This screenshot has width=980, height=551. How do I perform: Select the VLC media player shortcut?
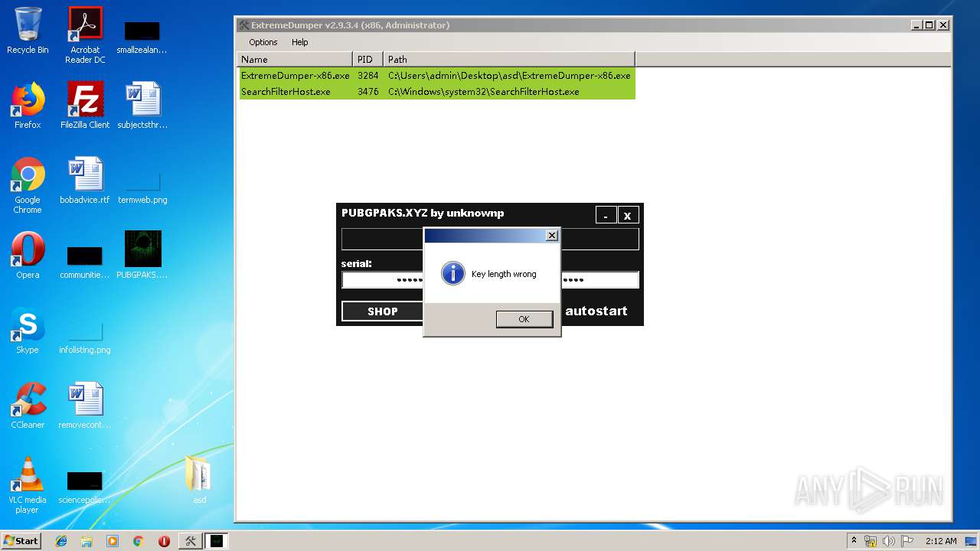pyautogui.click(x=28, y=485)
